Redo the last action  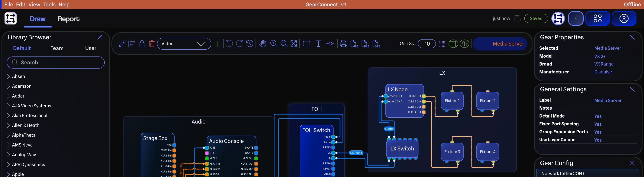239,43
